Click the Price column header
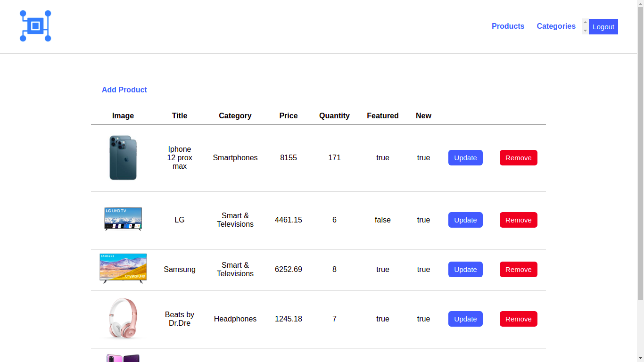Image resolution: width=644 pixels, height=362 pixels. (289, 116)
